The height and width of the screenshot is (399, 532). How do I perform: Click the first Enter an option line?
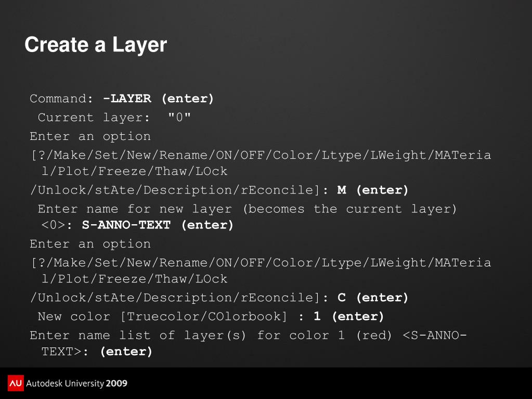(90, 136)
